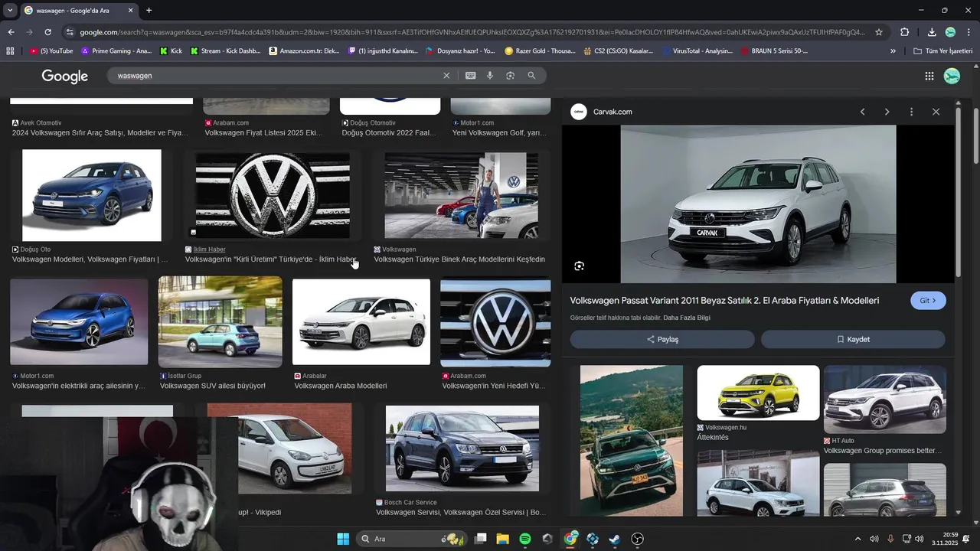Screen dimensions: 980x551
Task: Open Chrome extensions puzzle icon
Action: pyautogui.click(x=904, y=32)
